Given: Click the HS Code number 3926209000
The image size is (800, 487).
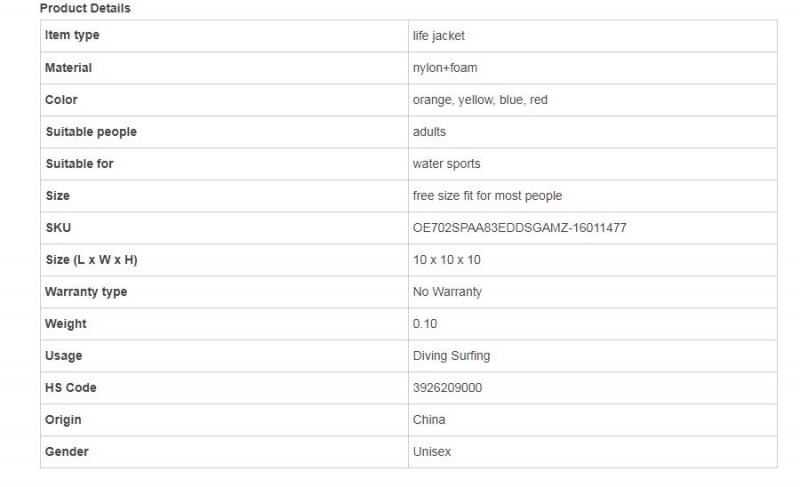Looking at the screenshot, I should tap(447, 388).
